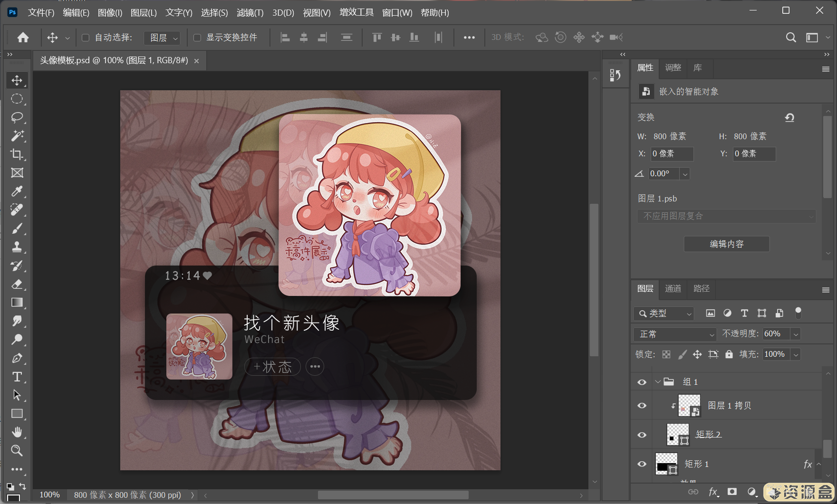Select the Brush tool
Screen dimensions: 837x504
pos(17,228)
